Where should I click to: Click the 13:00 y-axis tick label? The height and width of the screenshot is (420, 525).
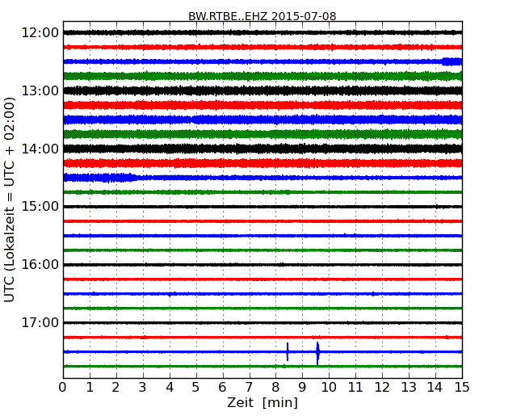(x=40, y=90)
